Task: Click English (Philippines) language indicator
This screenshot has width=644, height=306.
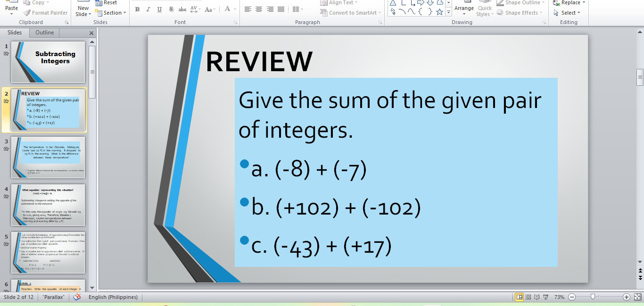Action: [113, 297]
